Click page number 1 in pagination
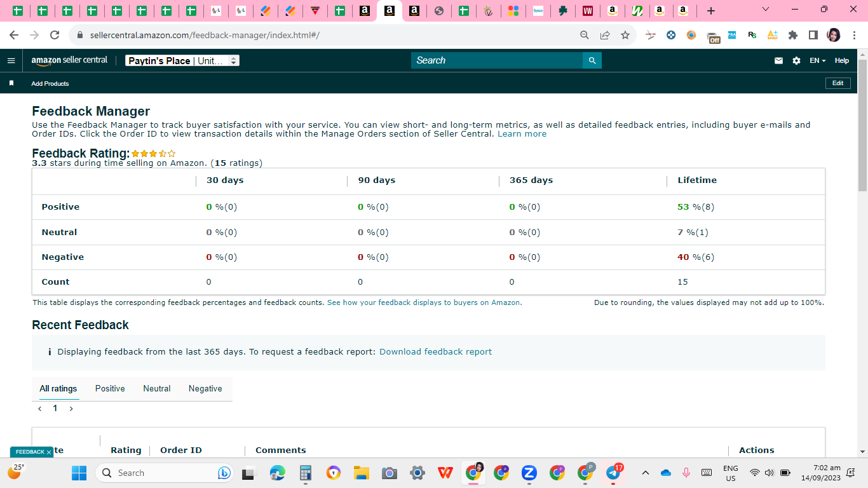Screen dimensions: 868x488 (x=55, y=409)
